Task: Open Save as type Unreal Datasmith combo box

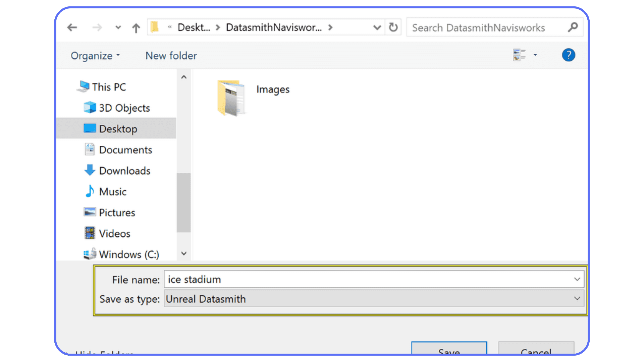Action: [x=374, y=299]
